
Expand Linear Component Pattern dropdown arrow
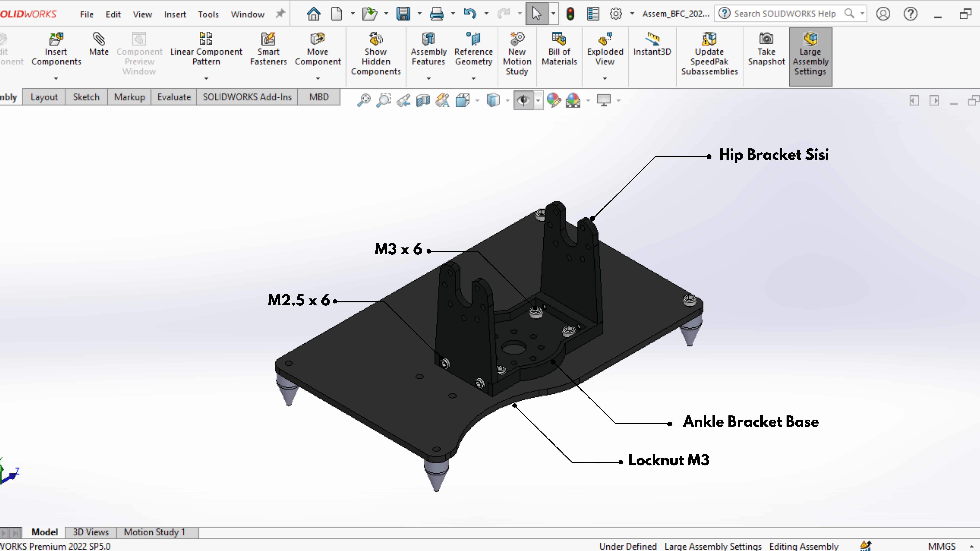click(x=206, y=79)
